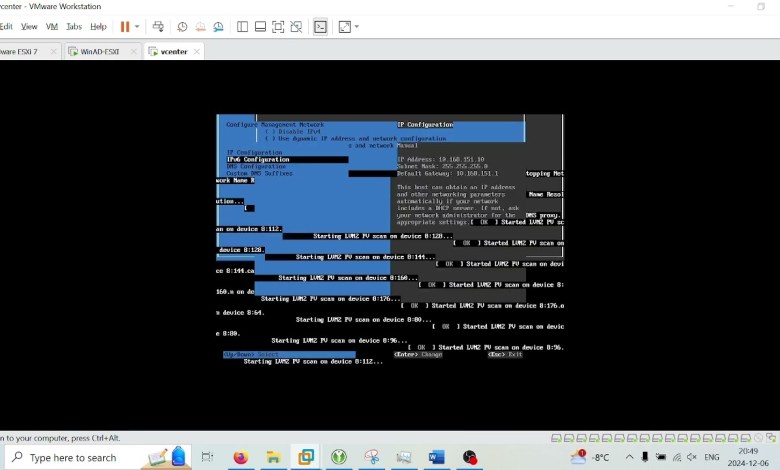Open the View menu

pyautogui.click(x=29, y=27)
